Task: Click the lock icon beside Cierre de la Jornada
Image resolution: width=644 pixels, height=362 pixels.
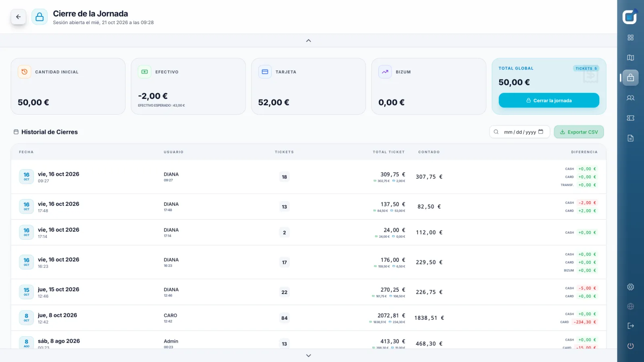Action: [39, 17]
